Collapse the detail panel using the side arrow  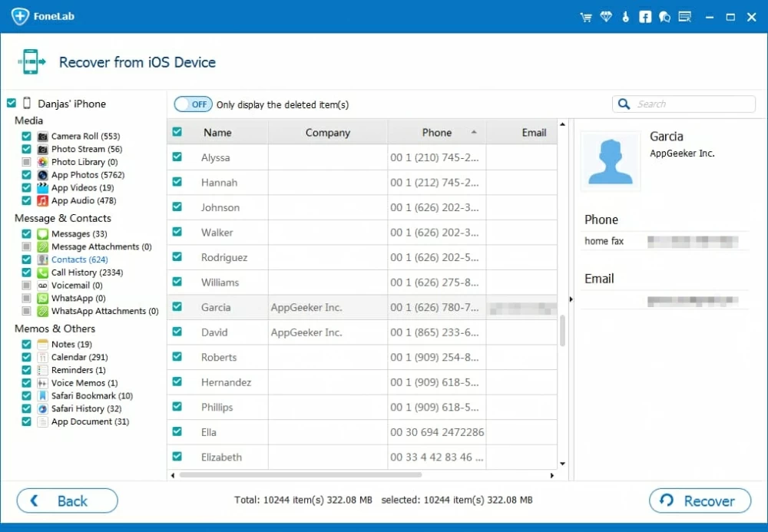570,299
